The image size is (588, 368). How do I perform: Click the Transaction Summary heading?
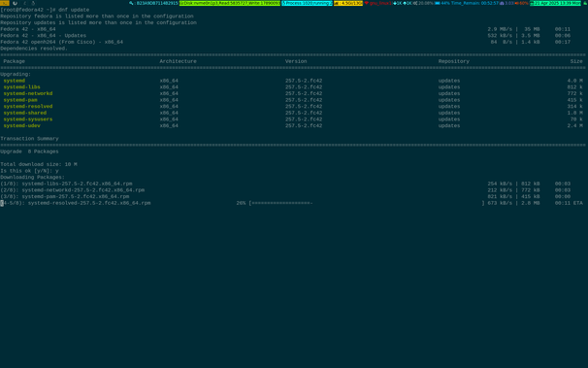[x=29, y=139]
